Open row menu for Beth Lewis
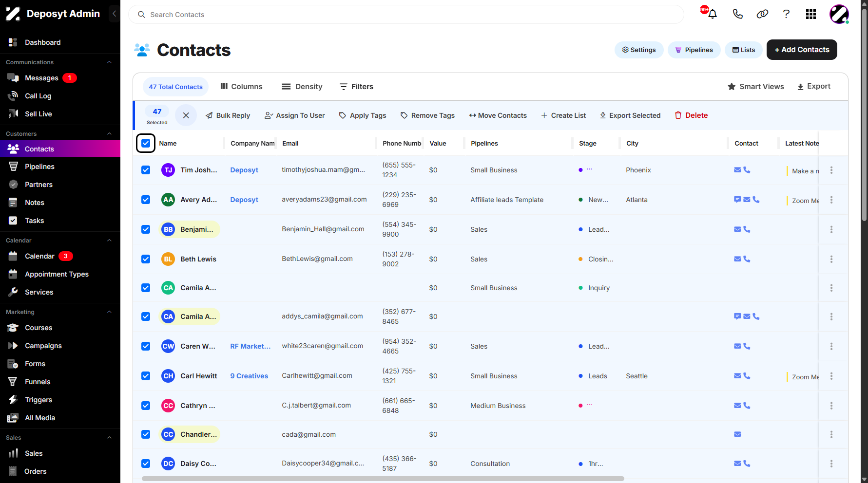Viewport: 868px width, 483px height. click(831, 259)
